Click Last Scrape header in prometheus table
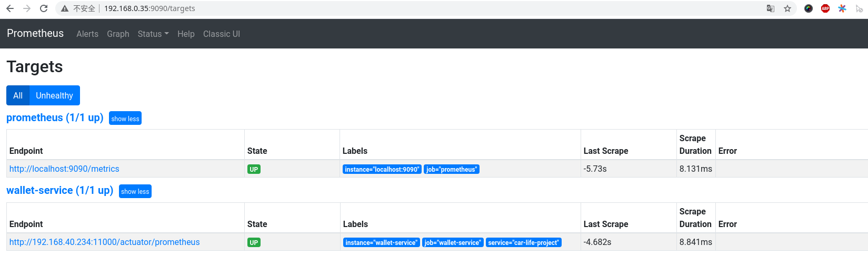 tap(606, 151)
